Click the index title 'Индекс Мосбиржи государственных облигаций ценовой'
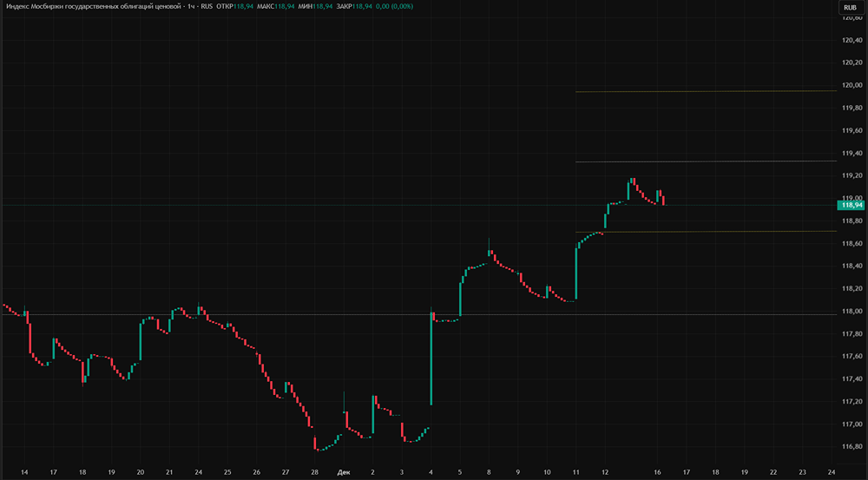868x480 pixels. click(x=94, y=7)
